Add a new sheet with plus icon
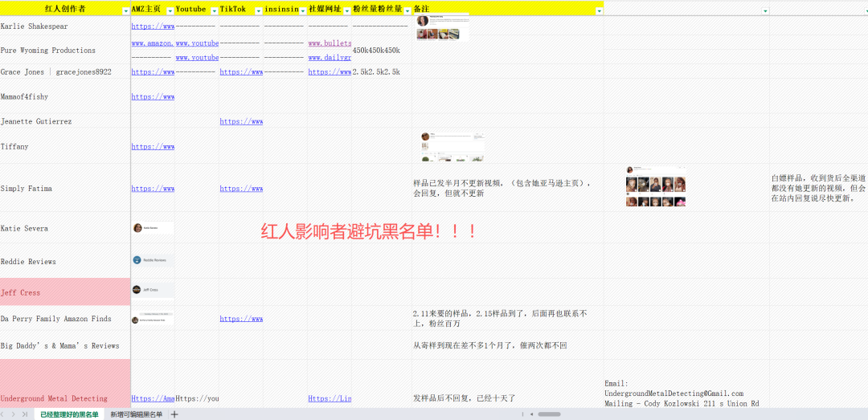 pyautogui.click(x=174, y=414)
